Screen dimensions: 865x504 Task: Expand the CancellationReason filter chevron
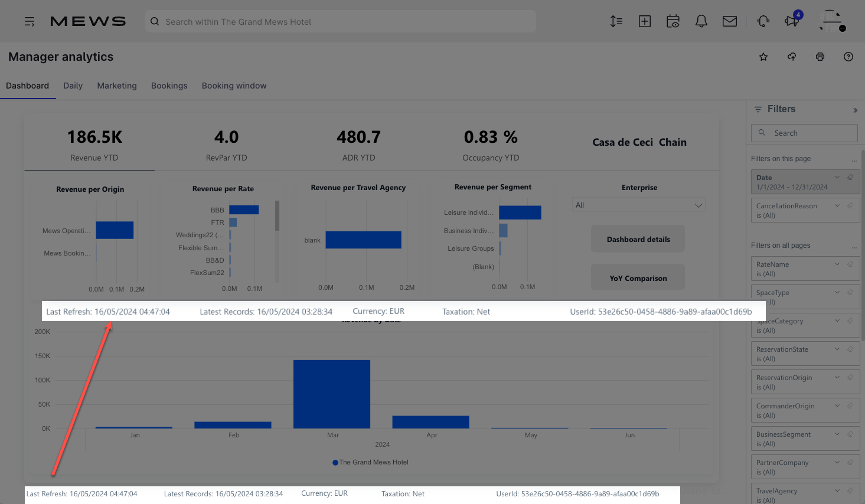[837, 205]
